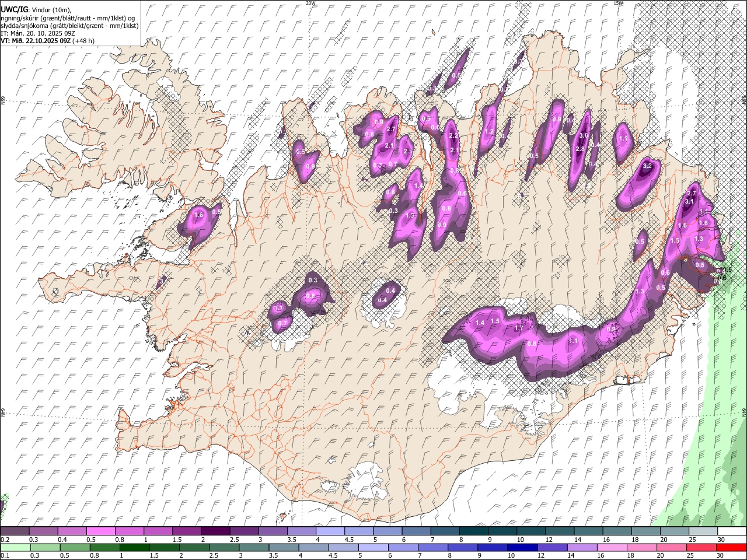Viewport: 747px width, 560px height.
Task: Select the 6 swatch in the snow legend row
Action: [x=416, y=531]
